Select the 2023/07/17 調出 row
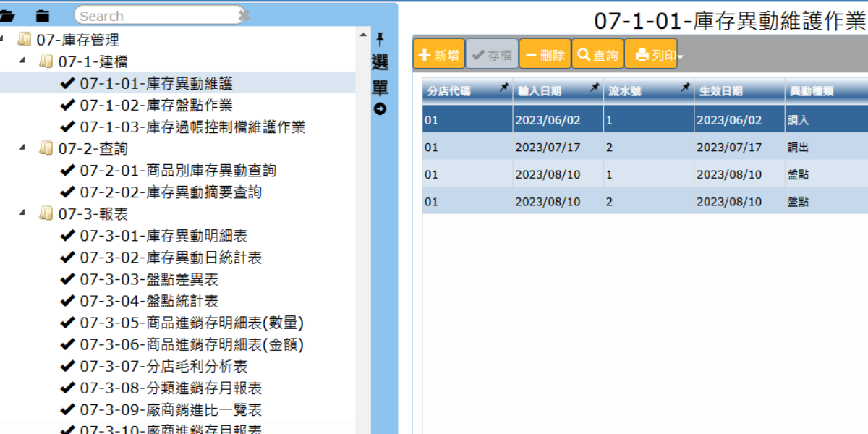Screen dimensions: 868x434 (x=644, y=148)
